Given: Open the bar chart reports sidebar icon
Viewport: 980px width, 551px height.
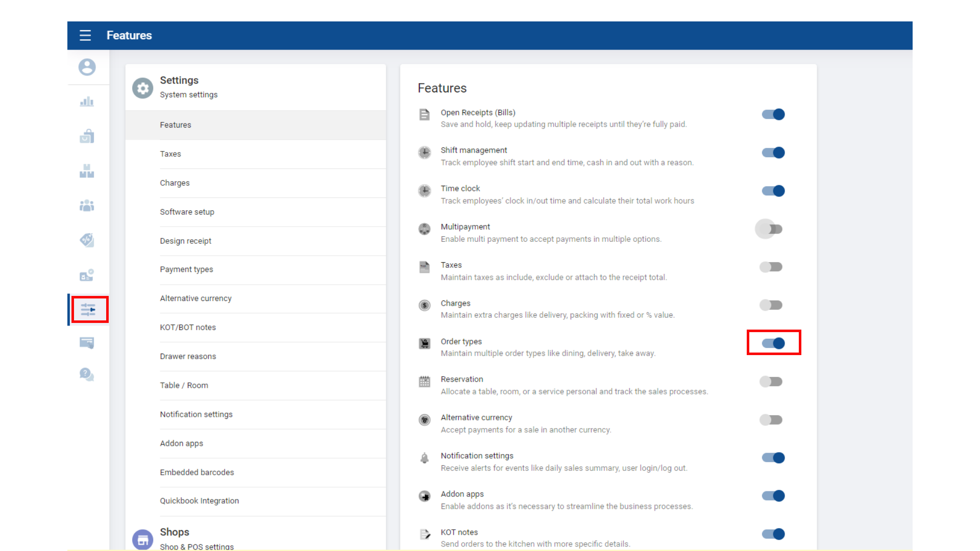Looking at the screenshot, I should 87,102.
